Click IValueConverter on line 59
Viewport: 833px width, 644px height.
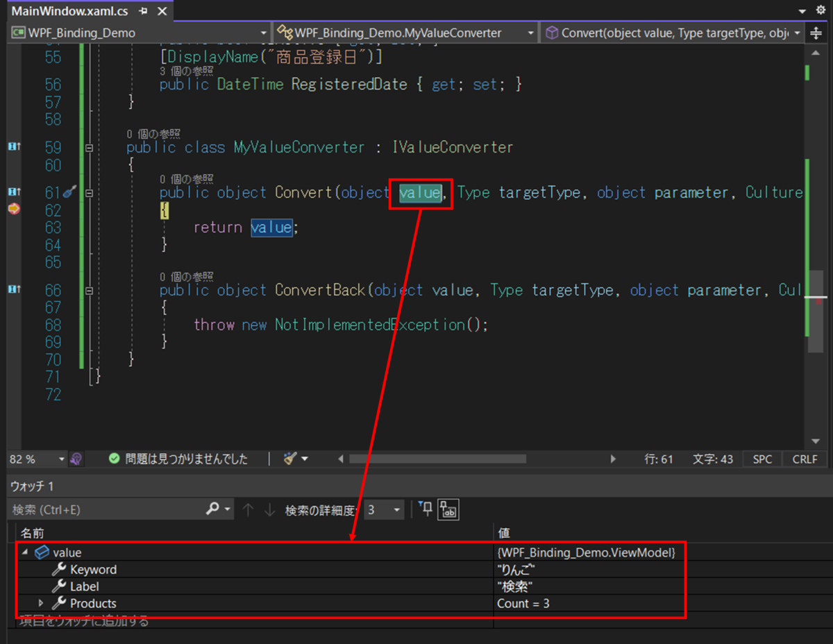coord(453,148)
